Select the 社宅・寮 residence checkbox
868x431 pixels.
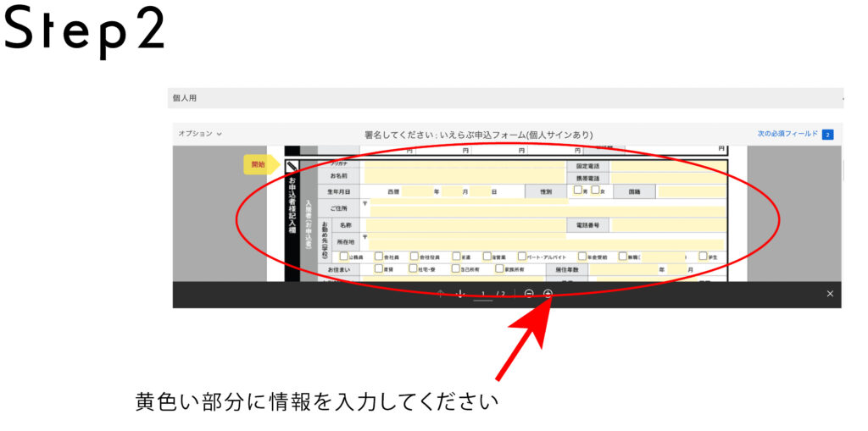[x=412, y=268]
